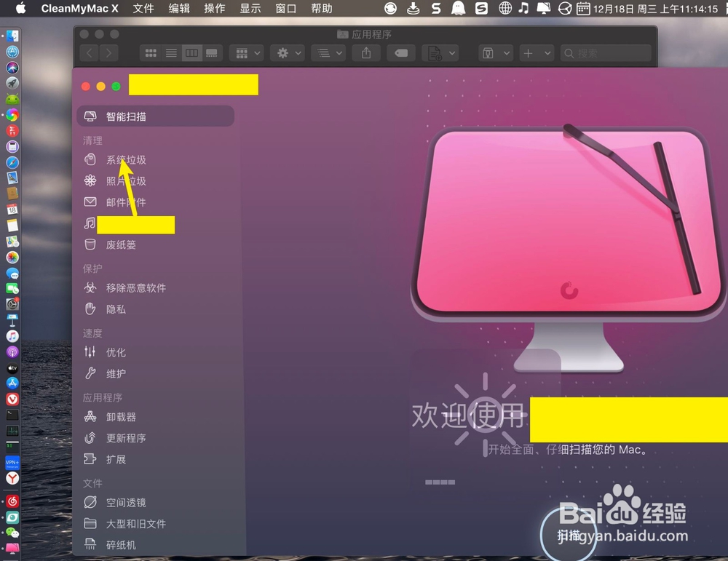This screenshot has height=561, width=728.
Task: Open Updater (更新程序) module
Action: [126, 439]
